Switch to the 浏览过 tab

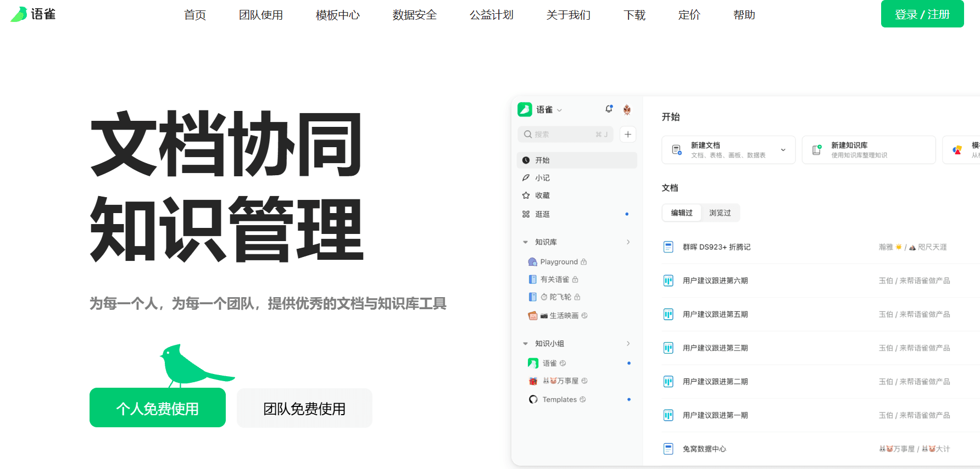pyautogui.click(x=720, y=213)
